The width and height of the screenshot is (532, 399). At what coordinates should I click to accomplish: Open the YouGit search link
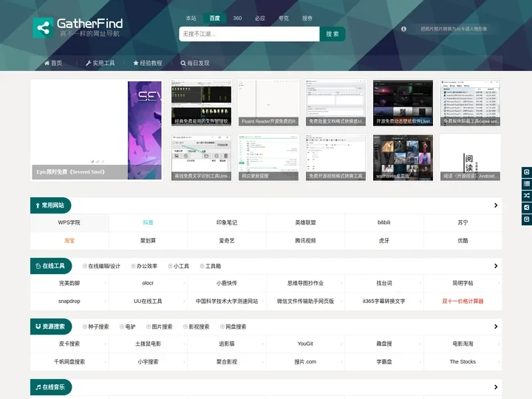click(x=305, y=344)
